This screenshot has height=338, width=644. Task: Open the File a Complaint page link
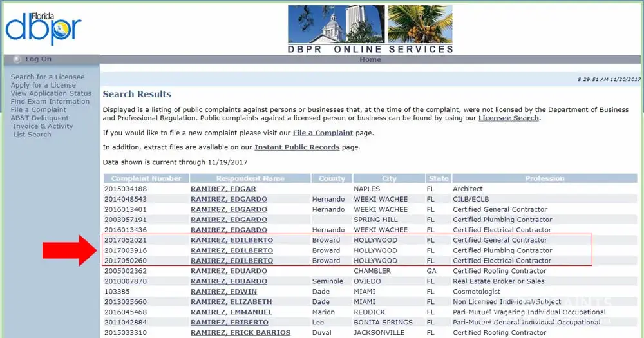point(323,133)
